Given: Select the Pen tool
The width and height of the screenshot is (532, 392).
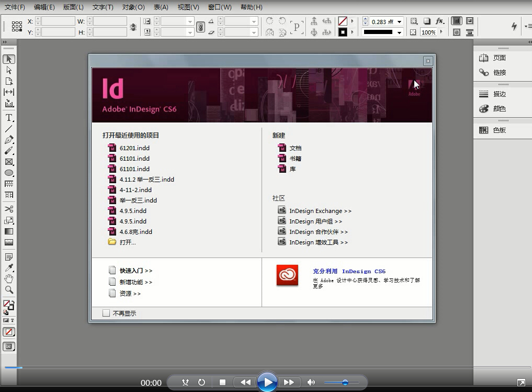Looking at the screenshot, I should [x=8, y=140].
